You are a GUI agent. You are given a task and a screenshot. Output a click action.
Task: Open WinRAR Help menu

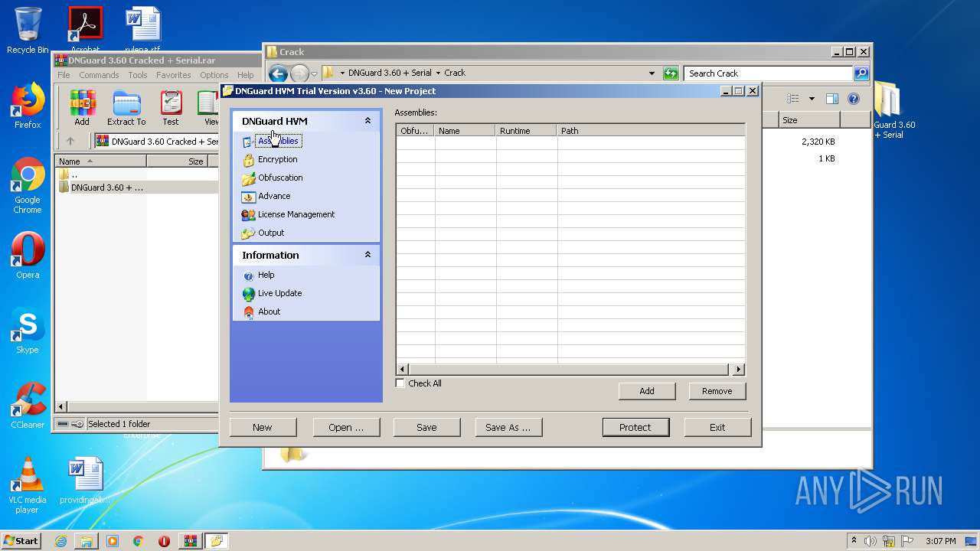[x=245, y=75]
